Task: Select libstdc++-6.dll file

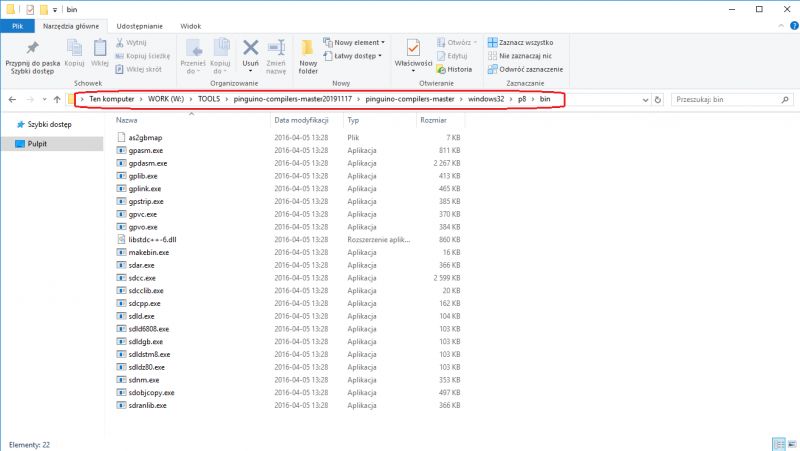Action: 152,239
